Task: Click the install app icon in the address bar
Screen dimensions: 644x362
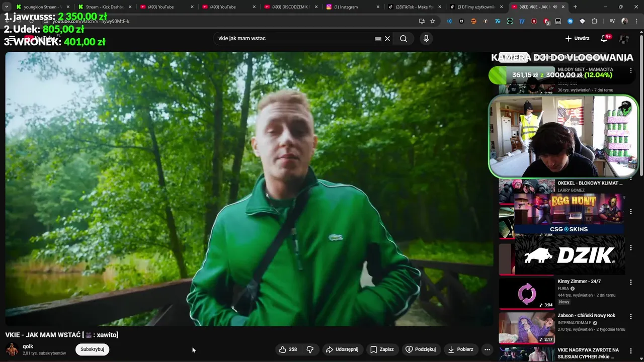Action: click(422, 21)
